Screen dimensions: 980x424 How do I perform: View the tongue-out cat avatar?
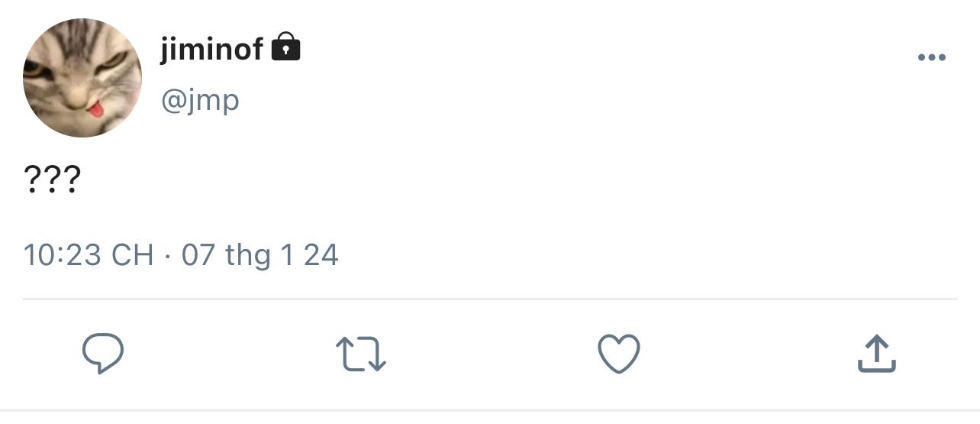point(82,78)
